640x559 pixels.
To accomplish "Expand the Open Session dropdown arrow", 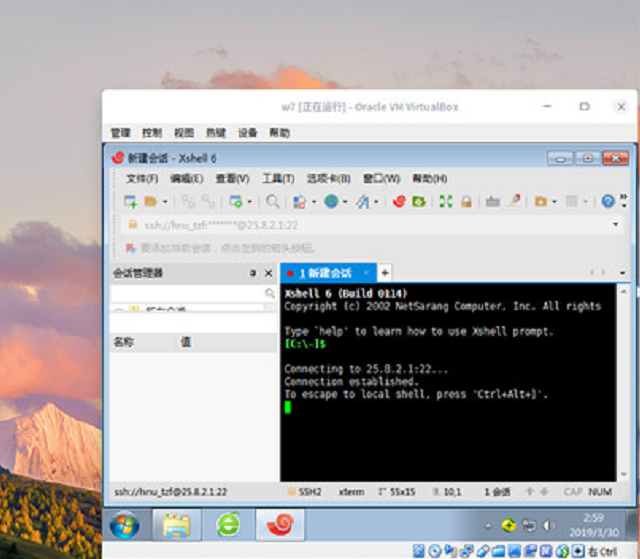I will coord(165,202).
